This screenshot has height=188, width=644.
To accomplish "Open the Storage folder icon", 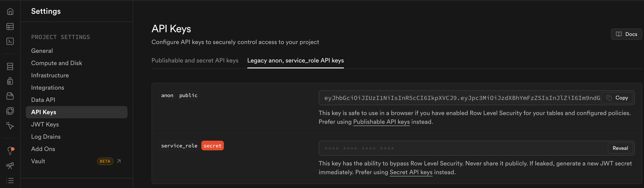I will [x=10, y=96].
